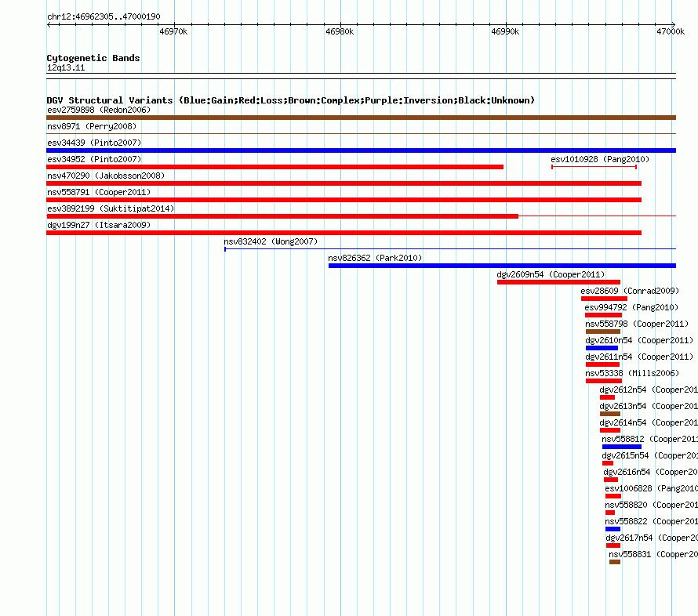Click the dgv199n27 (Itsara2009) label
The width and height of the screenshot is (698, 616).
coord(99,225)
